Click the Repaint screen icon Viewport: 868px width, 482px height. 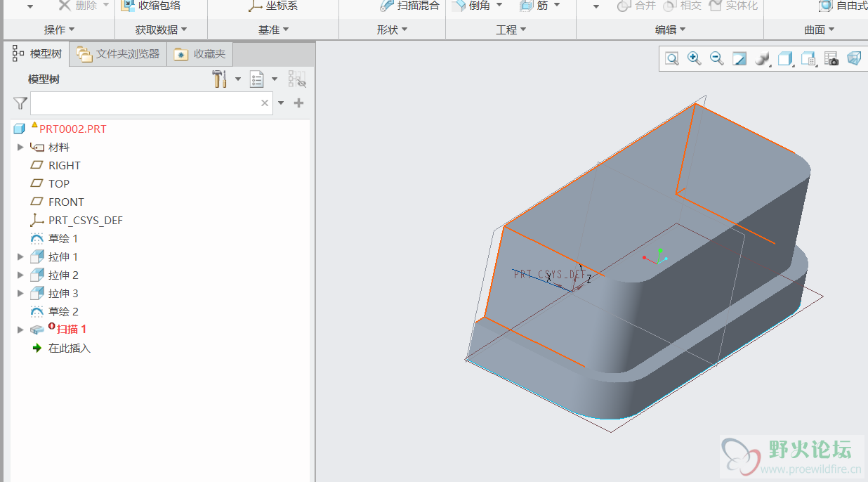click(739, 59)
